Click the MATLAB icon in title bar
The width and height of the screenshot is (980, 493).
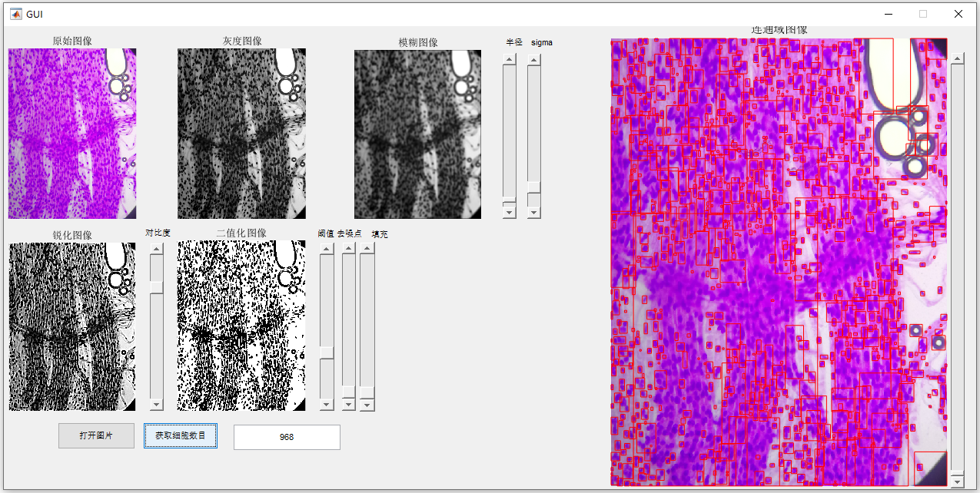tap(15, 14)
